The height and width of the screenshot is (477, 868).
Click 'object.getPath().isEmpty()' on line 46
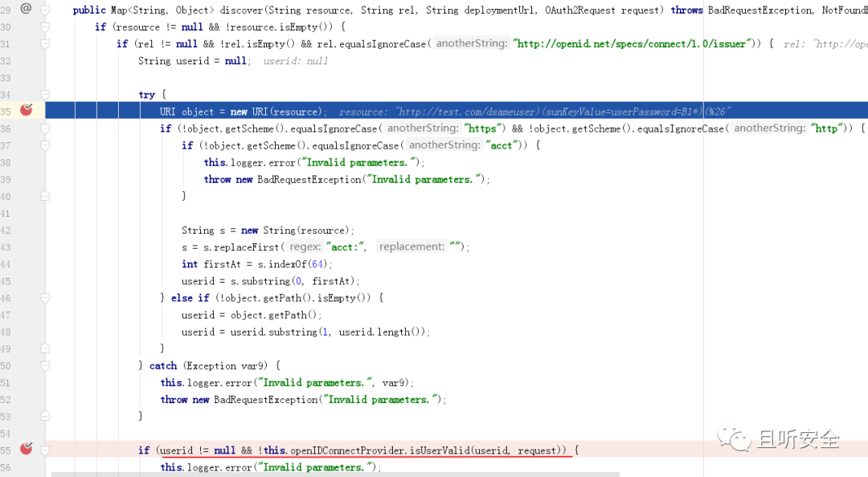click(x=296, y=298)
